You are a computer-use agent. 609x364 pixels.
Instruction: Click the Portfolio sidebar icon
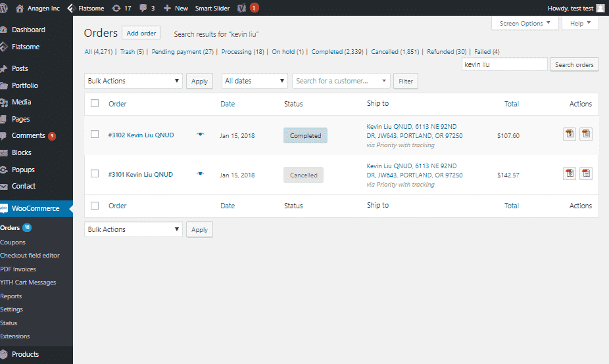click(x=3, y=86)
